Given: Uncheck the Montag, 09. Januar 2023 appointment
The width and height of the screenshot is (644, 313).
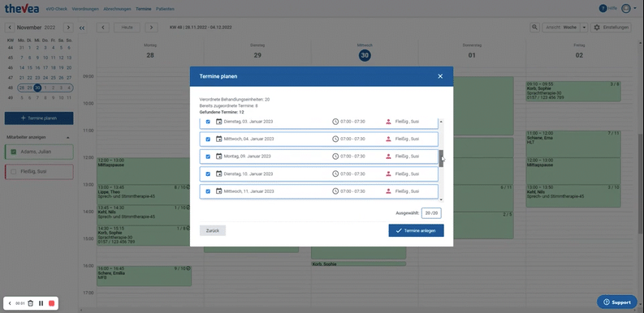Looking at the screenshot, I should [x=208, y=156].
